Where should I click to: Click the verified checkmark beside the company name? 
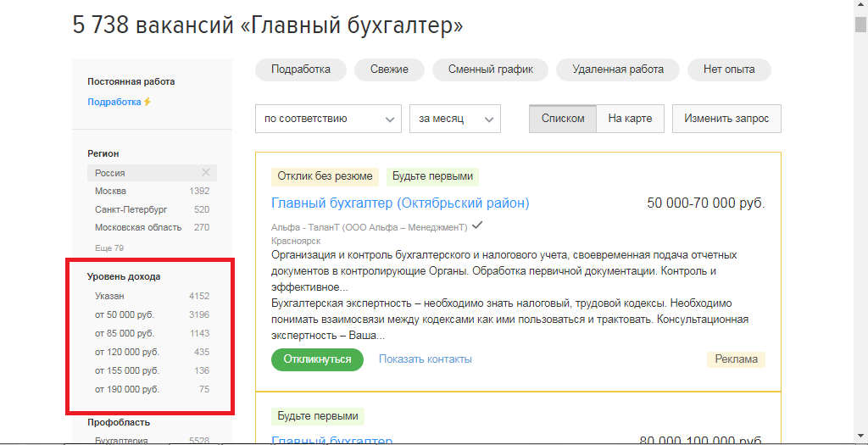[x=477, y=225]
